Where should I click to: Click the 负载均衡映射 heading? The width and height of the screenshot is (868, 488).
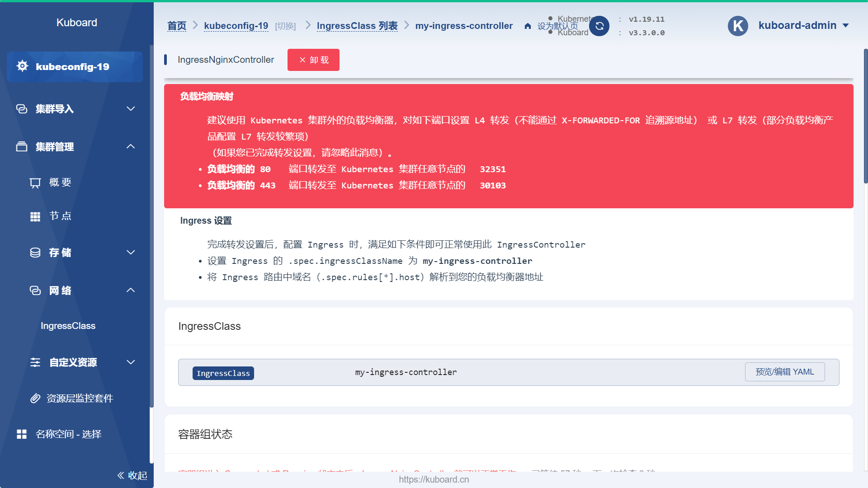207,96
